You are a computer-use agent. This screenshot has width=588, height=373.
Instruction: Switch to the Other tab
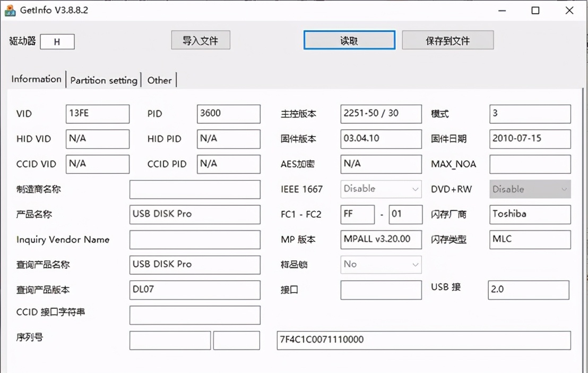(x=159, y=80)
